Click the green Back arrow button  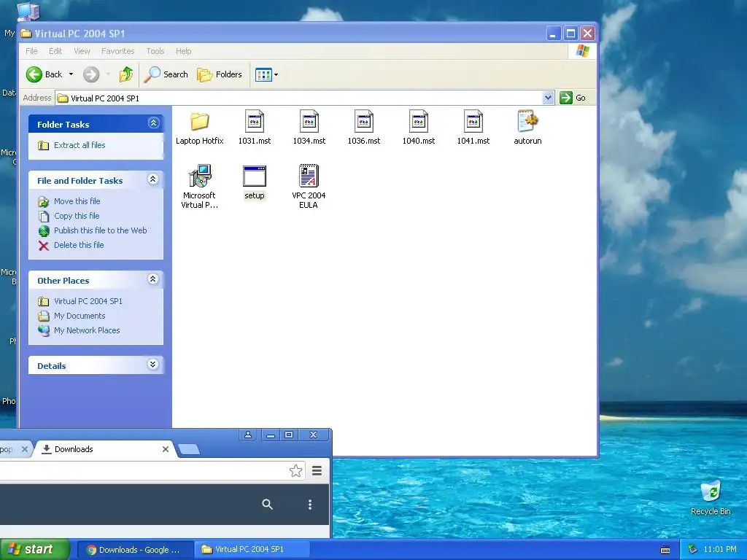(x=34, y=74)
